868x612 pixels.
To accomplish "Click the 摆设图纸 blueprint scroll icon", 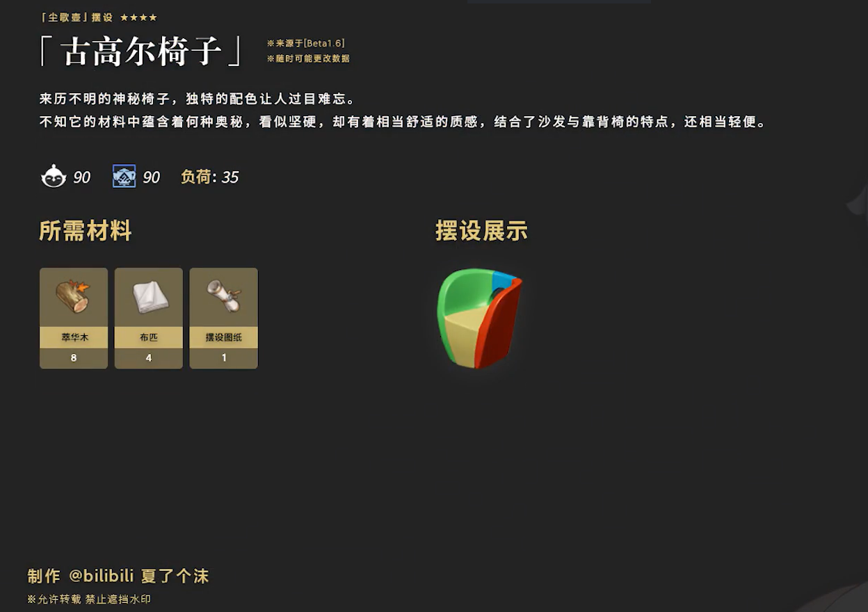I will coord(223,298).
